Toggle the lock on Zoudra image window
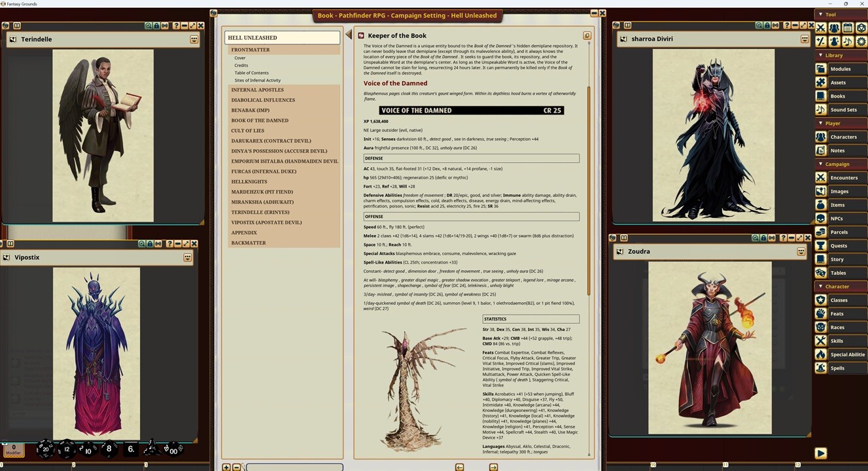 coord(764,238)
